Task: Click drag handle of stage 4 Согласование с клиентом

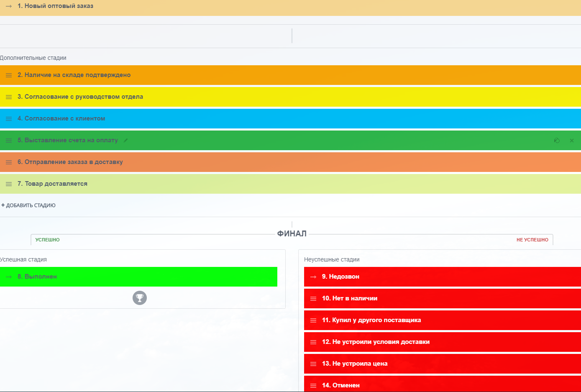Action: coord(9,119)
